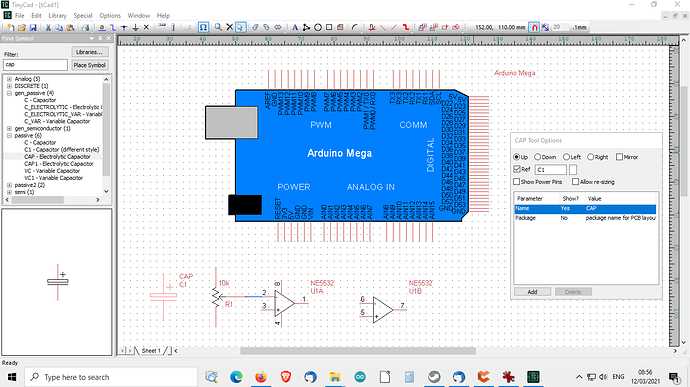Expand the passive2 (2) library node
The height and width of the screenshot is (387, 690).
pyautogui.click(x=9, y=185)
